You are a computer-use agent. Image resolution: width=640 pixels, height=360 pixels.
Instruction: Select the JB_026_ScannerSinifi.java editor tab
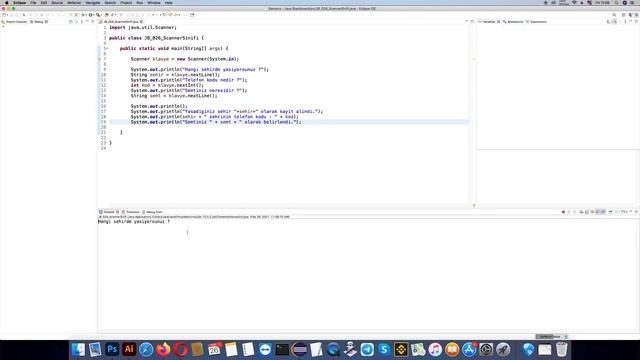pyautogui.click(x=121, y=22)
